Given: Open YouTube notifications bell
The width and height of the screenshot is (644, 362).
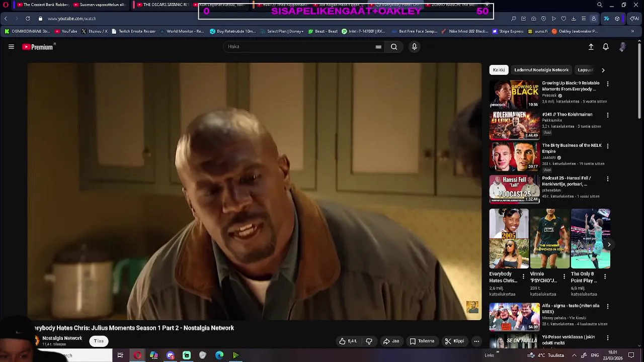Looking at the screenshot, I should click(x=606, y=47).
